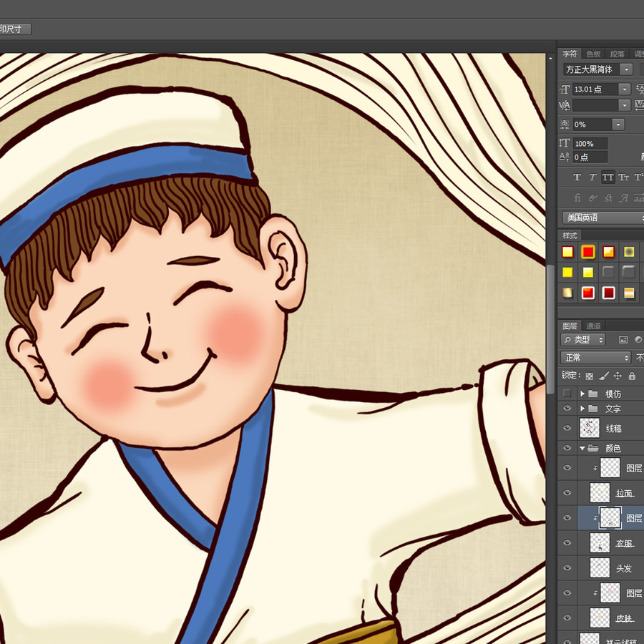Show the hidden 模仿 group
Image resolution: width=644 pixels, height=644 pixels.
pos(567,394)
